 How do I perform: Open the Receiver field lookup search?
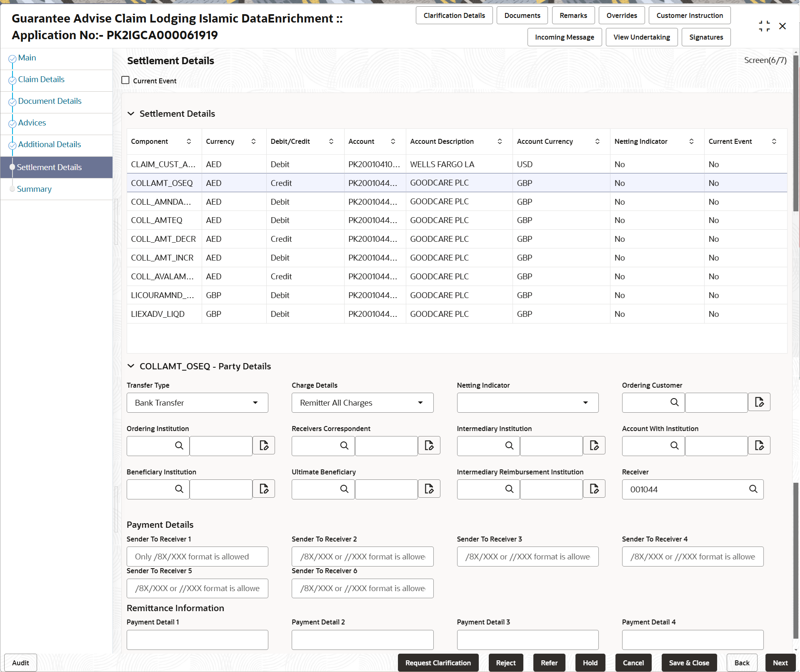click(754, 489)
